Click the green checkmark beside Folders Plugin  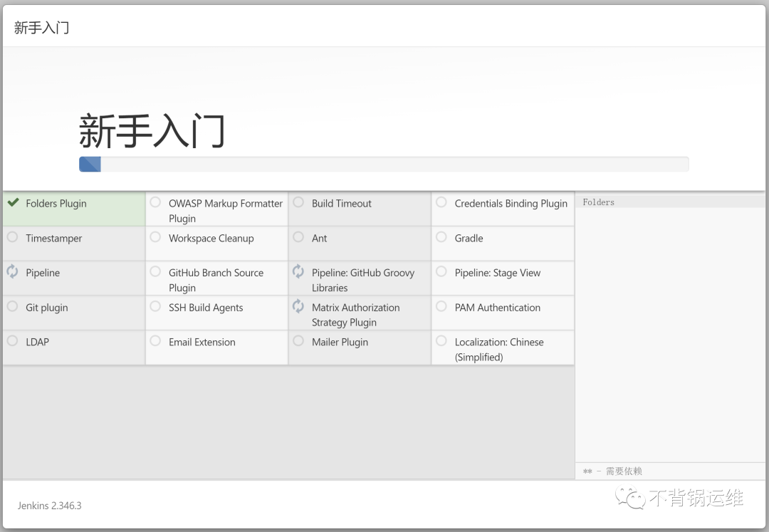(14, 202)
